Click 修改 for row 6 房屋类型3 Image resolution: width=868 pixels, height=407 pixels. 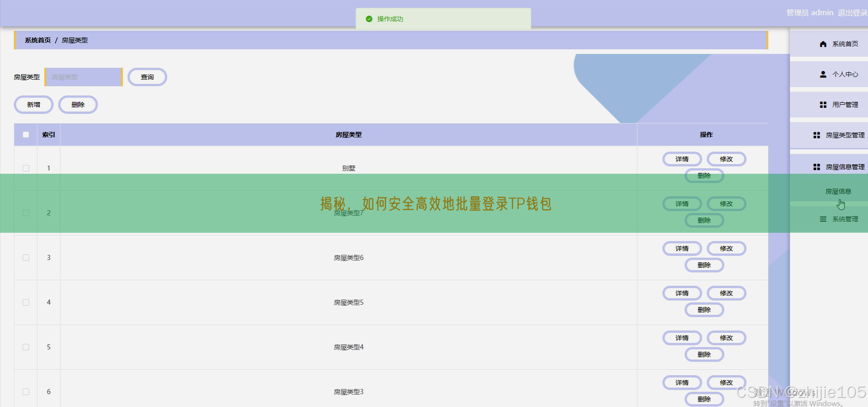[x=726, y=383]
